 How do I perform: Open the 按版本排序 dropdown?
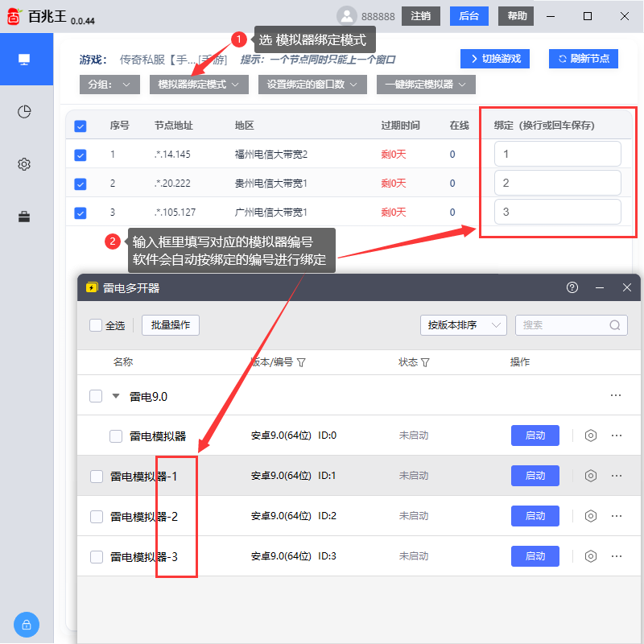pos(464,325)
